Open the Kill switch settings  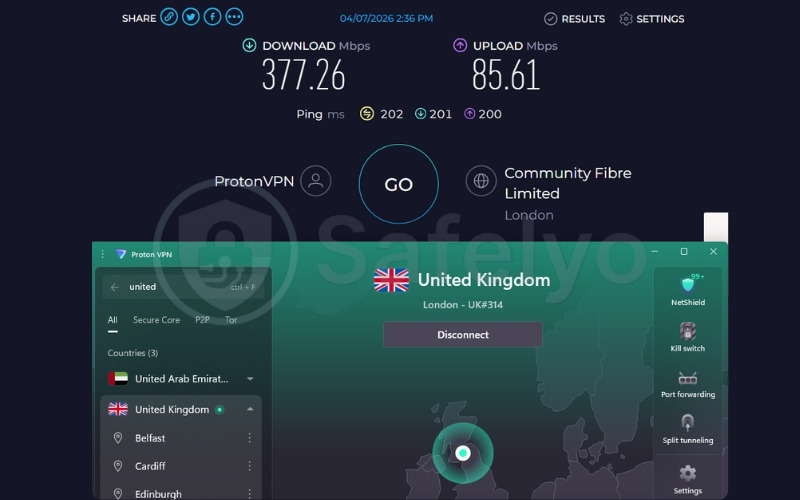[688, 337]
